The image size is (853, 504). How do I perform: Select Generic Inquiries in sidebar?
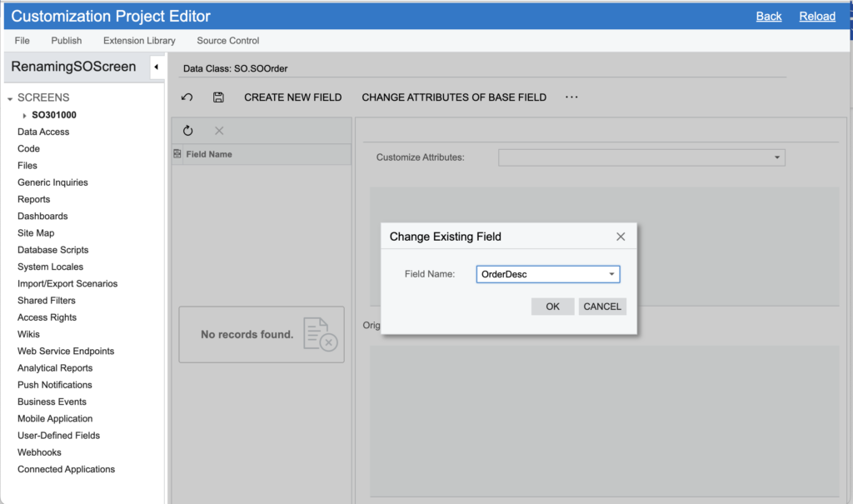(x=52, y=182)
